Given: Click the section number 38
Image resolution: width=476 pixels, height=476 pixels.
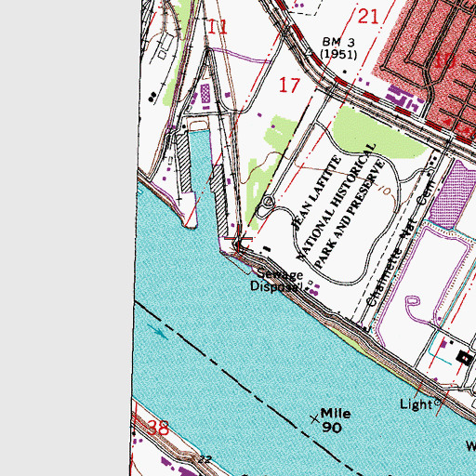Looking at the screenshot, I should [x=158, y=428].
